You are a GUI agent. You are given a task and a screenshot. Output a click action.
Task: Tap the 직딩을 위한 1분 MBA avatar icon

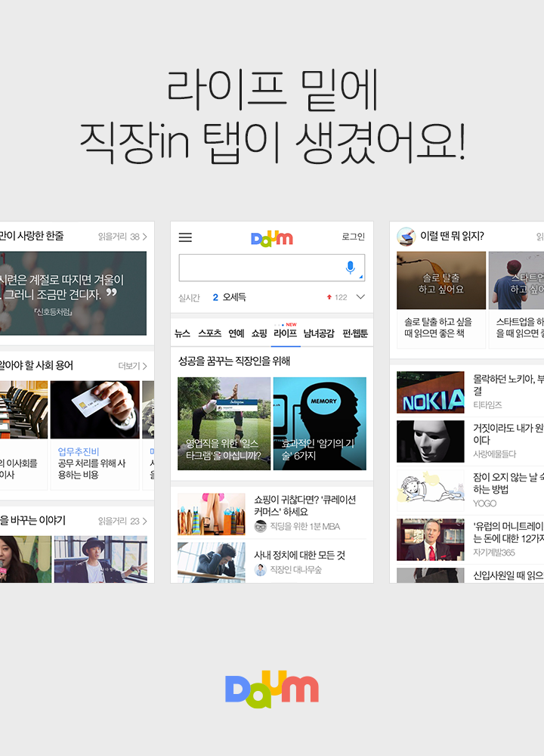click(x=260, y=526)
